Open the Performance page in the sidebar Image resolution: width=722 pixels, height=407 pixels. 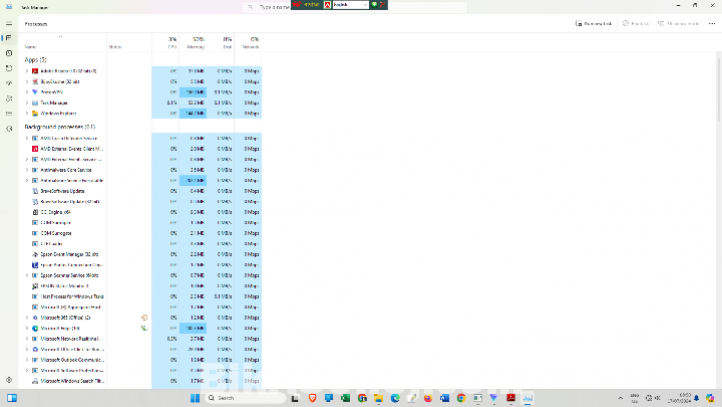click(9, 53)
